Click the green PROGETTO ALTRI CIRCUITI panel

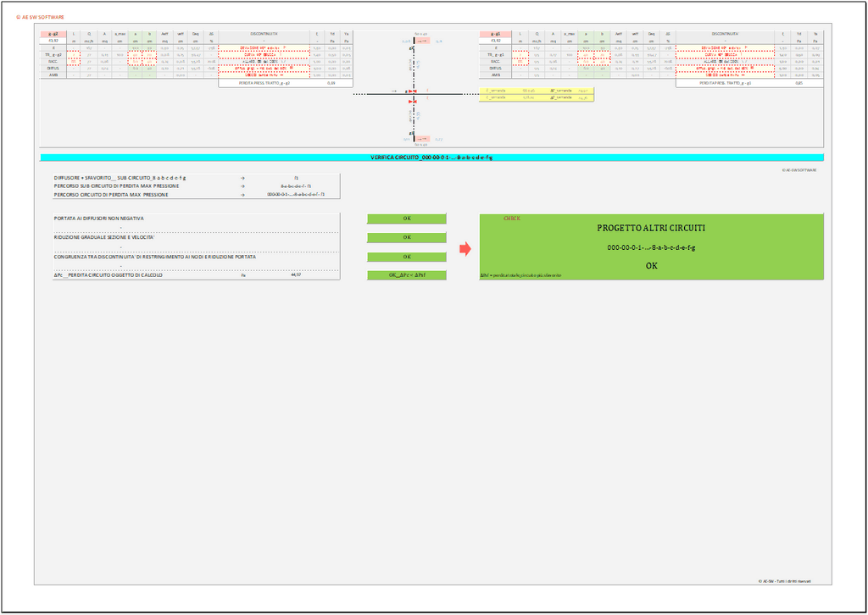coord(651,247)
